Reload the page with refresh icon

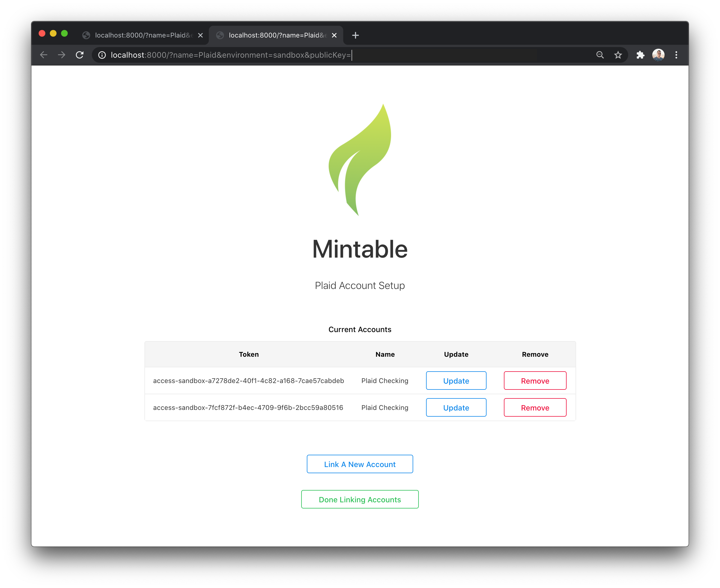coord(80,55)
